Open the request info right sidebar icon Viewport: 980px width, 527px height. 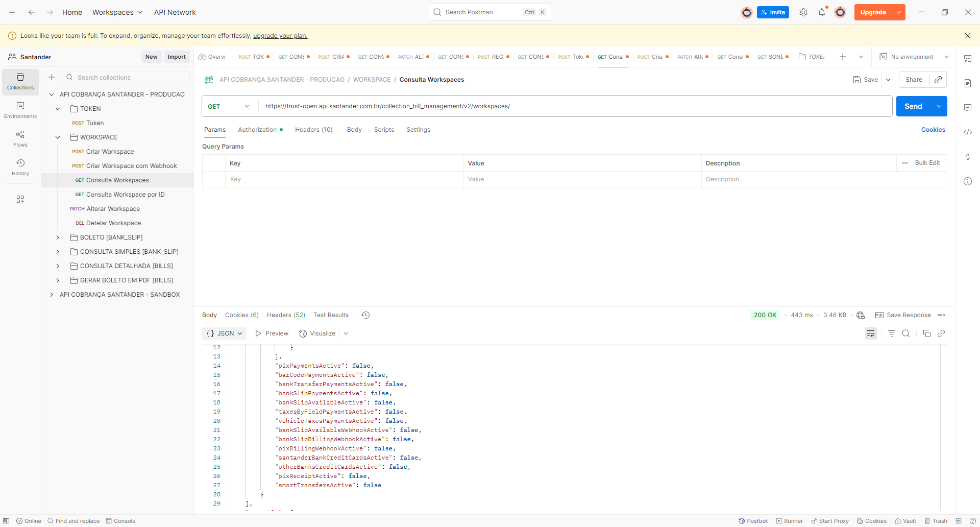[968, 181]
